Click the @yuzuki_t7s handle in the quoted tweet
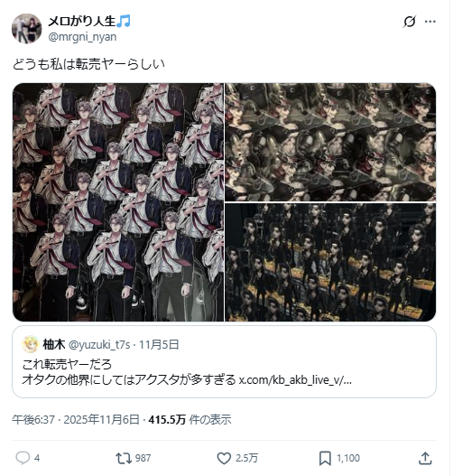This screenshot has width=453, height=476. (x=99, y=344)
